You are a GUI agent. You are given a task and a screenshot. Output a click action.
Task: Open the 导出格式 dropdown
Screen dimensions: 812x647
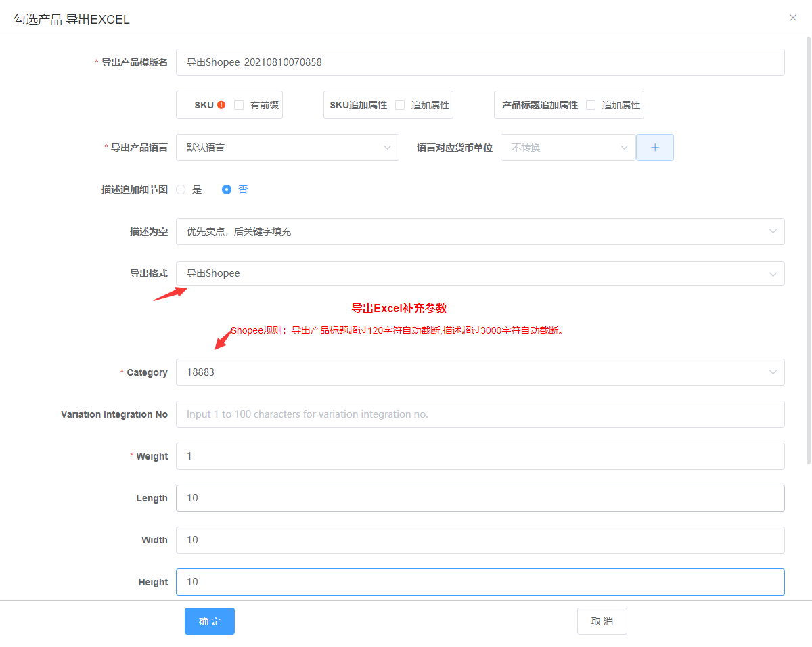tap(480, 273)
